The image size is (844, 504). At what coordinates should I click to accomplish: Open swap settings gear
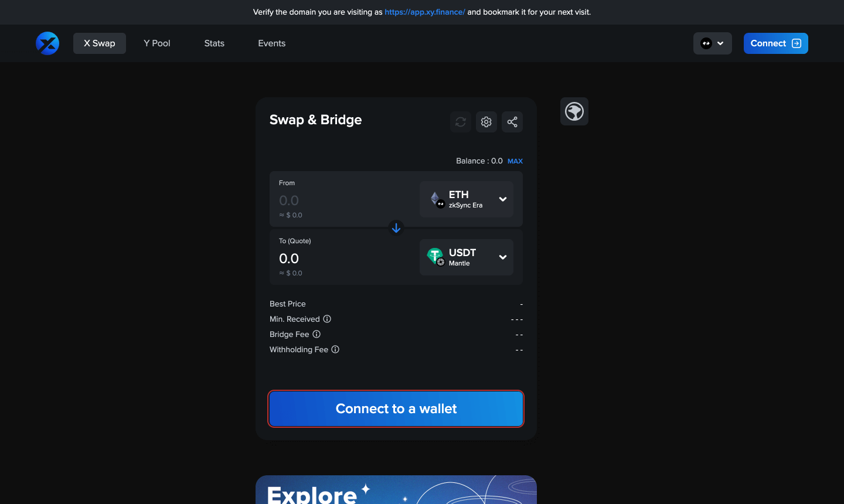[x=486, y=122]
